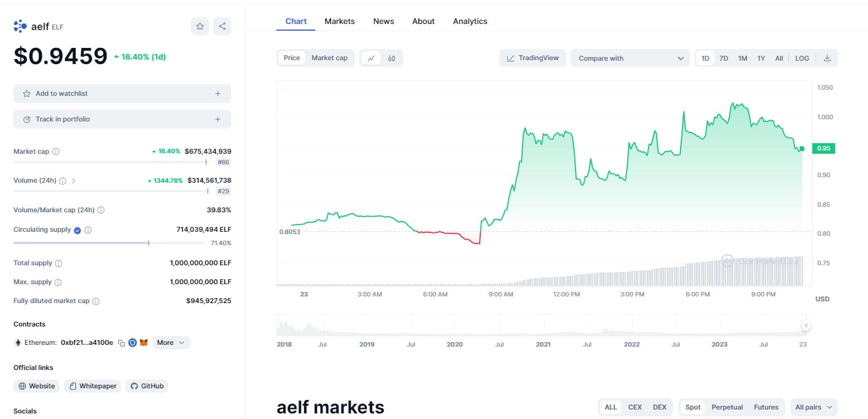
Task: Copy the Ethereum contract address
Action: point(121,343)
